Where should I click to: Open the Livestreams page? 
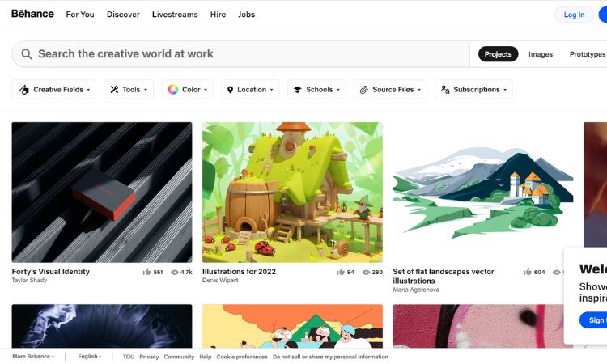coord(175,15)
